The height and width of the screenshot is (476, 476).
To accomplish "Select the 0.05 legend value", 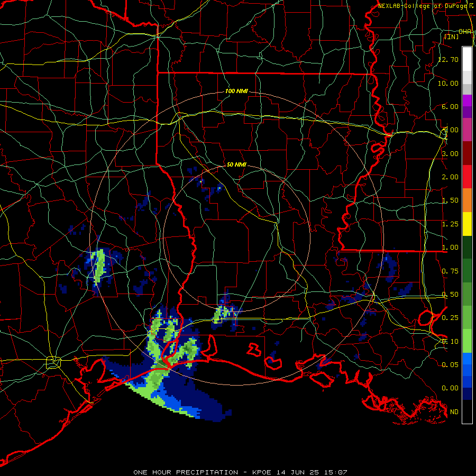I will [450, 364].
